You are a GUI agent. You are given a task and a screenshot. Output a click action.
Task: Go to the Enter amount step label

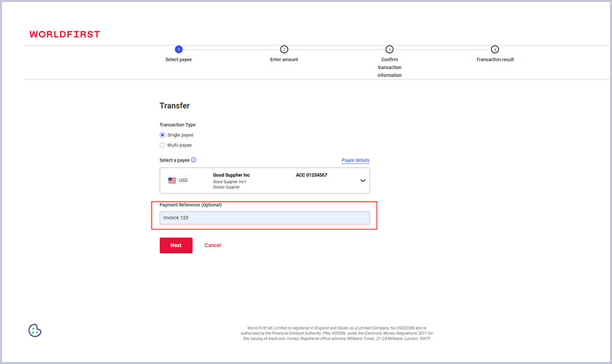pos(284,60)
